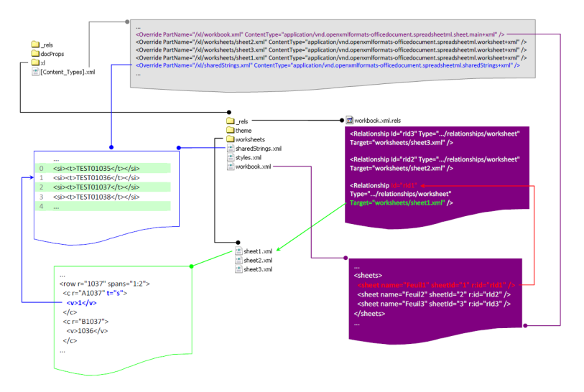Click the theme folder icon
Viewport: 584px width, 392px height.
[x=230, y=130]
